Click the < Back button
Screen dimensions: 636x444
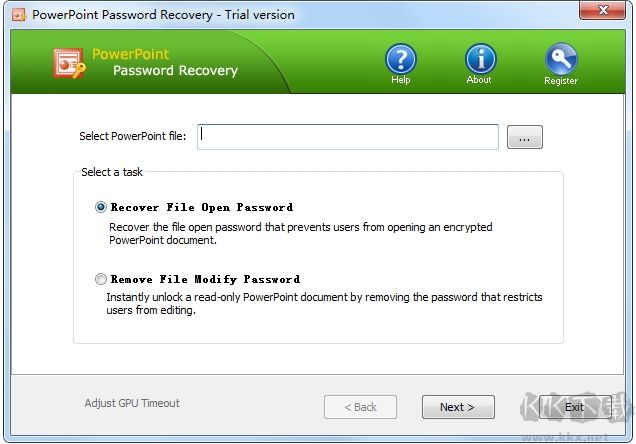[360, 407]
